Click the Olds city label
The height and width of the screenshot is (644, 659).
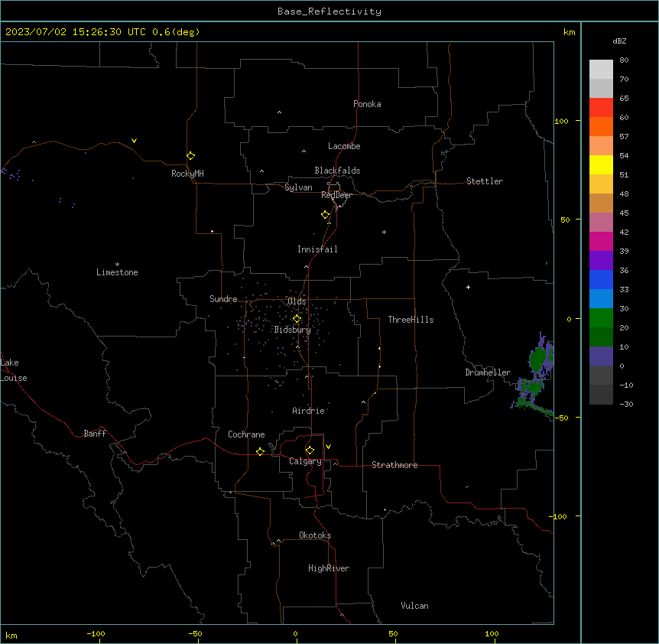pos(297,301)
